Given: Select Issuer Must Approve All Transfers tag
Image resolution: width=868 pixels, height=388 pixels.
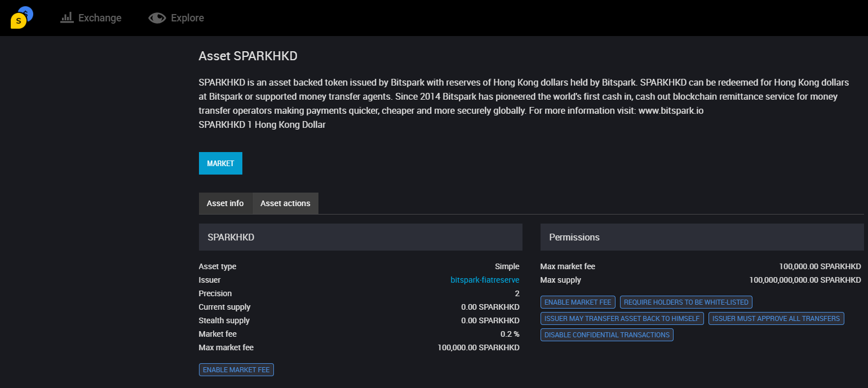Looking at the screenshot, I should click(776, 319).
